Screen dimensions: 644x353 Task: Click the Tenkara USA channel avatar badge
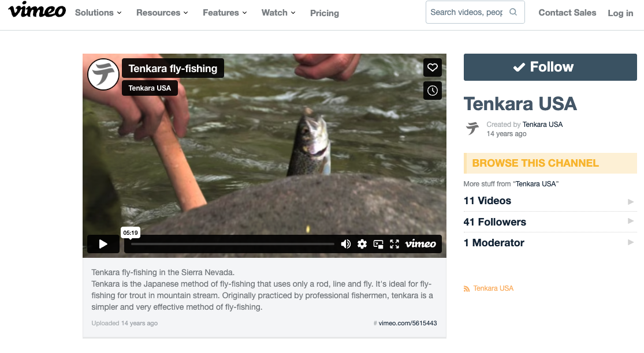click(x=103, y=74)
